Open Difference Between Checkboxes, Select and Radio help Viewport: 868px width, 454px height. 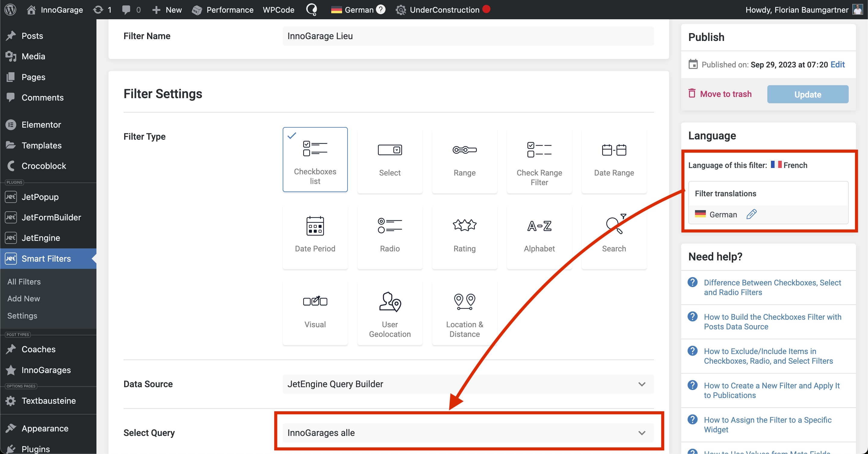pos(772,288)
